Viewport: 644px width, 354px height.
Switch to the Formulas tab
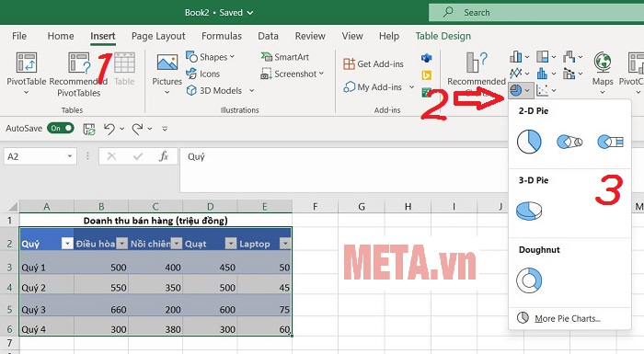(x=222, y=36)
